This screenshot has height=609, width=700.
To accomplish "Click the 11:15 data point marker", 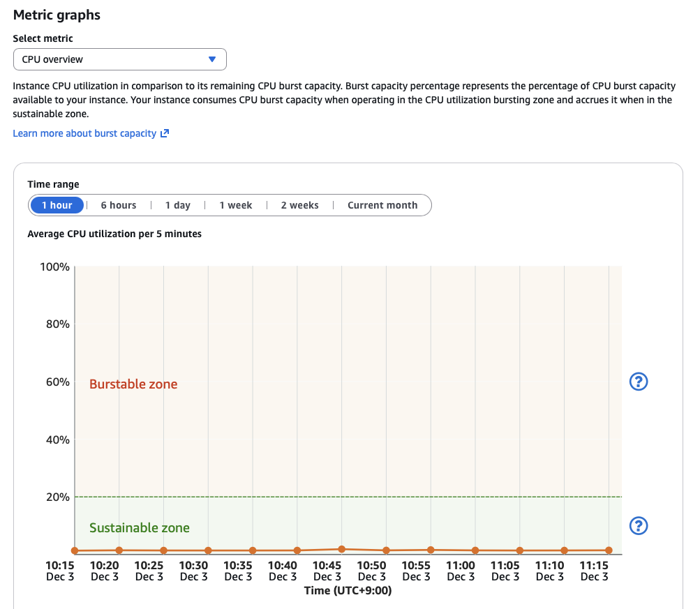I will [609, 550].
